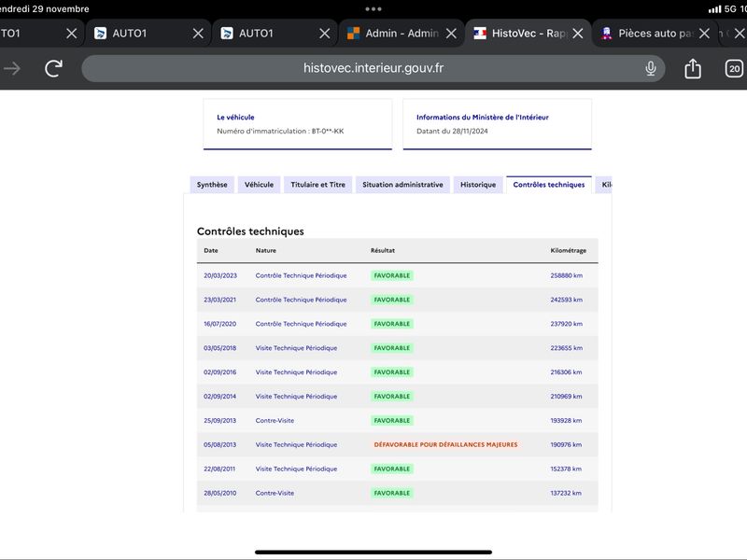Close the second AUTO1 tab

[324, 34]
